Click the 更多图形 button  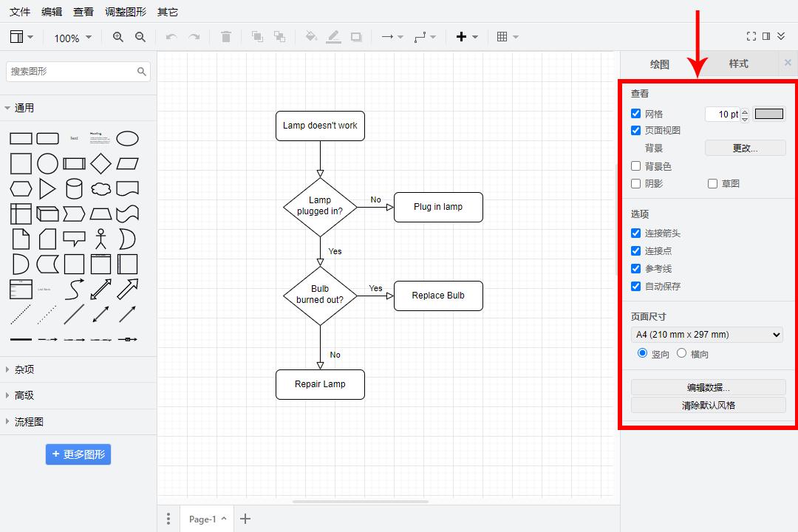click(78, 454)
